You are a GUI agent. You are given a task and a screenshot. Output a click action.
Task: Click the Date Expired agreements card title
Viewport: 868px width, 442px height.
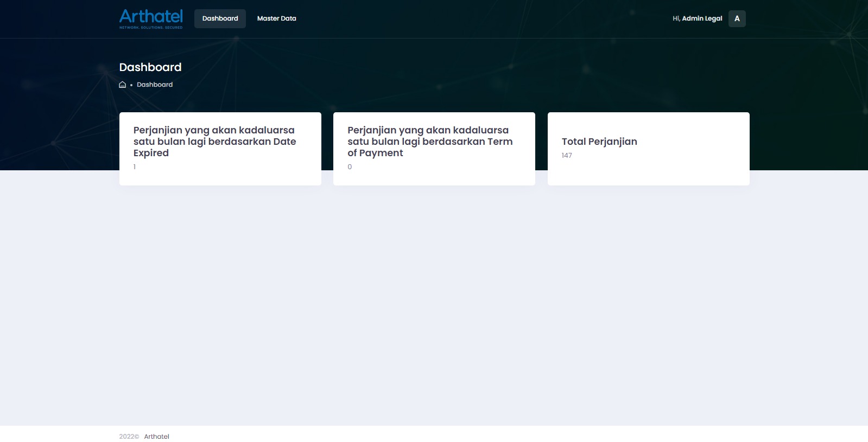tap(214, 142)
